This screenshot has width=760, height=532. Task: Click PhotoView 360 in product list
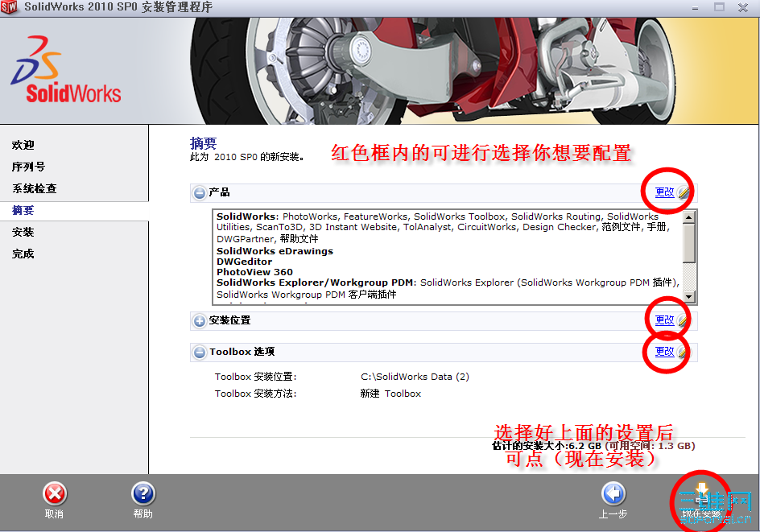[x=254, y=272]
